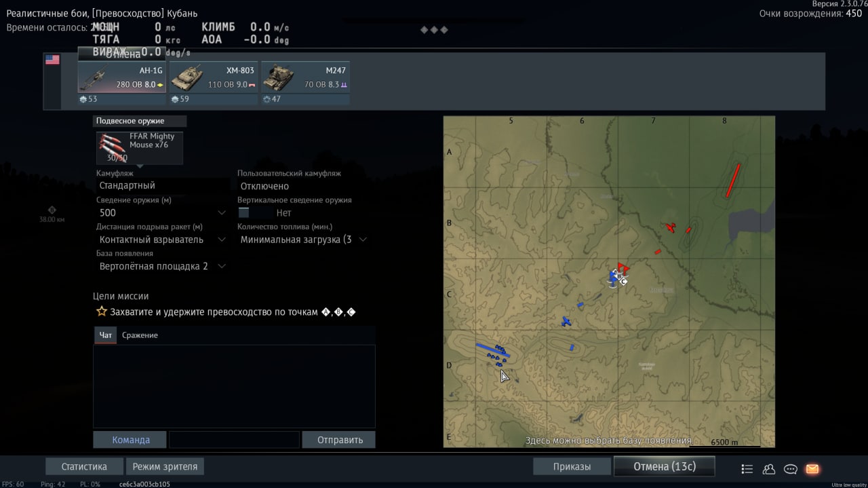
Task: Open the Стандартный camouflage selector
Action: tap(163, 185)
